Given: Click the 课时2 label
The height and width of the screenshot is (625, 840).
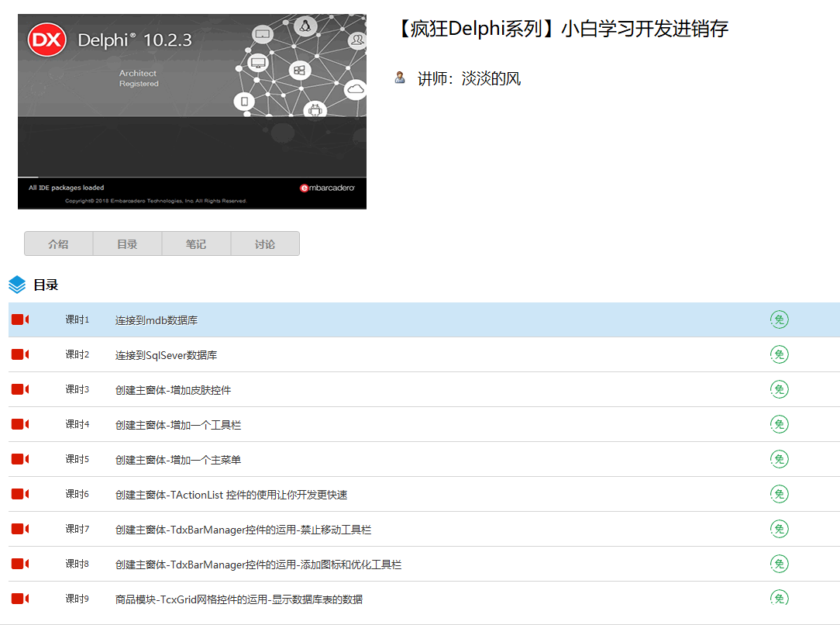Looking at the screenshot, I should (77, 354).
